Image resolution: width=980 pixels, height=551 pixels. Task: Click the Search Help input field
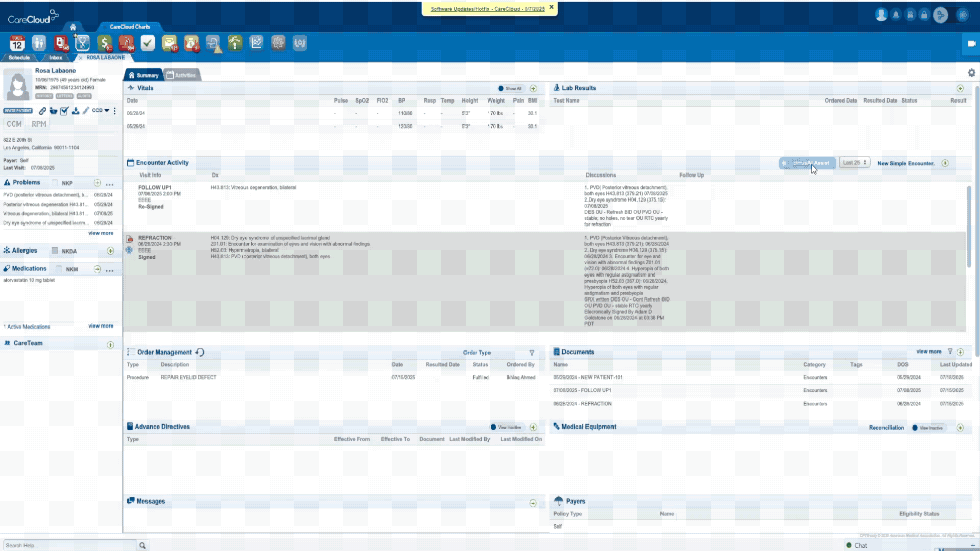tap(69, 545)
